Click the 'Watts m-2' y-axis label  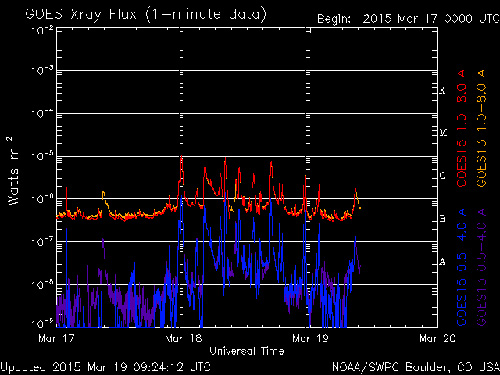coord(13,170)
